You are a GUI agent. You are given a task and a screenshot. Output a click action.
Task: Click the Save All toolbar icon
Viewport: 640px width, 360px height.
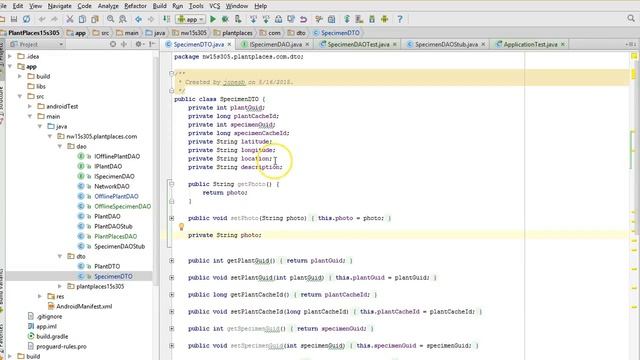(14, 19)
